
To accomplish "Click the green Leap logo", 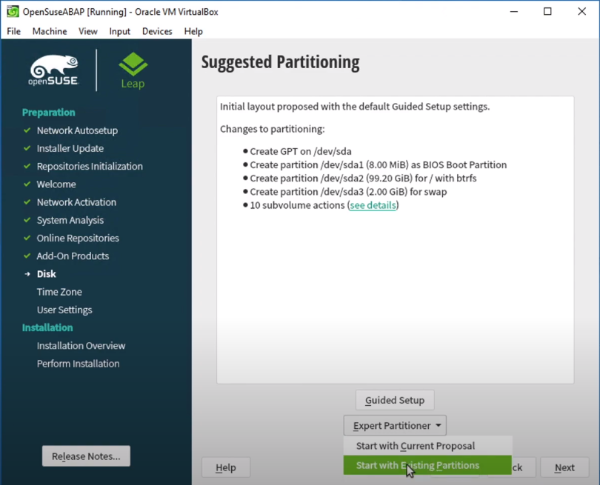I will pyautogui.click(x=133, y=70).
